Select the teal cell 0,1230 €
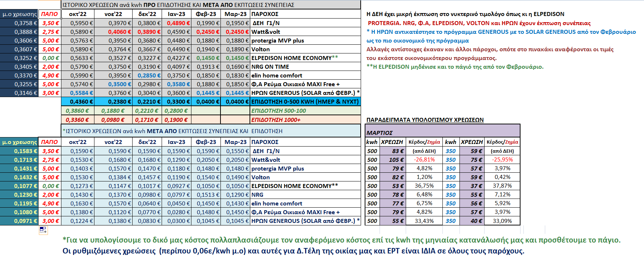 coord(19,195)
